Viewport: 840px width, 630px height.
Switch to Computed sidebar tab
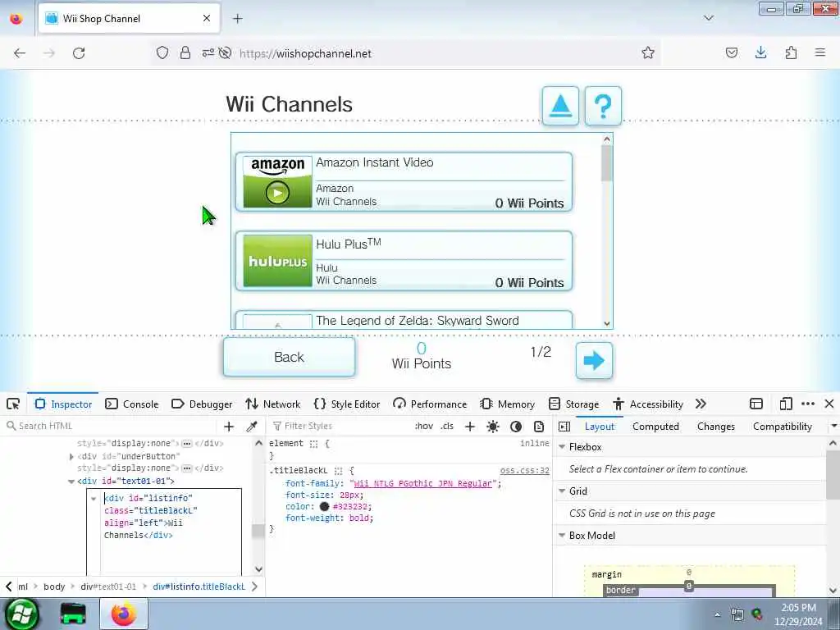pyautogui.click(x=655, y=427)
